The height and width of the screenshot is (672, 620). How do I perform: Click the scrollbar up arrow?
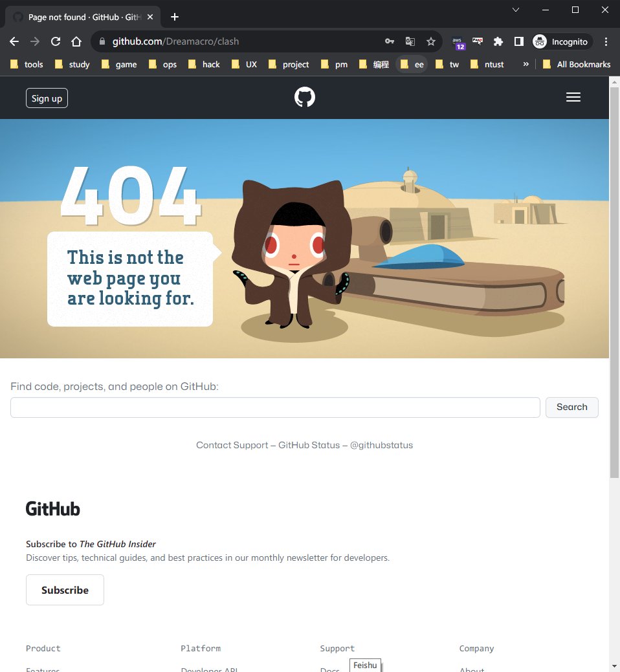tap(614, 81)
